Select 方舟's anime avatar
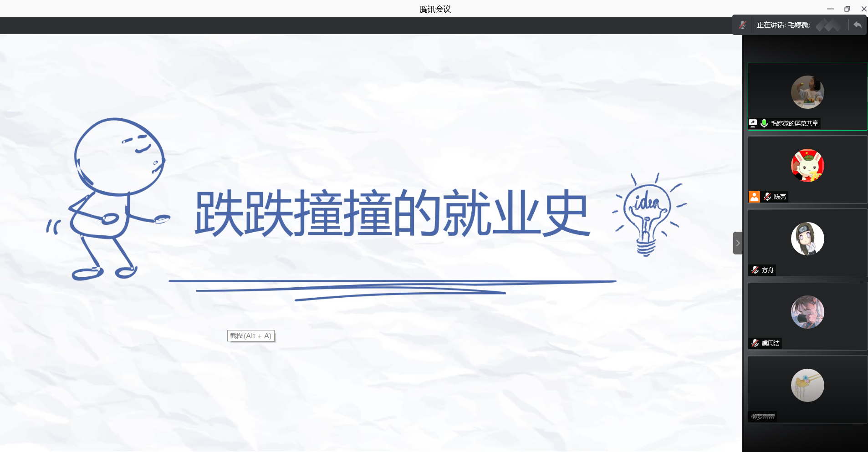The height and width of the screenshot is (452, 868). tap(807, 239)
